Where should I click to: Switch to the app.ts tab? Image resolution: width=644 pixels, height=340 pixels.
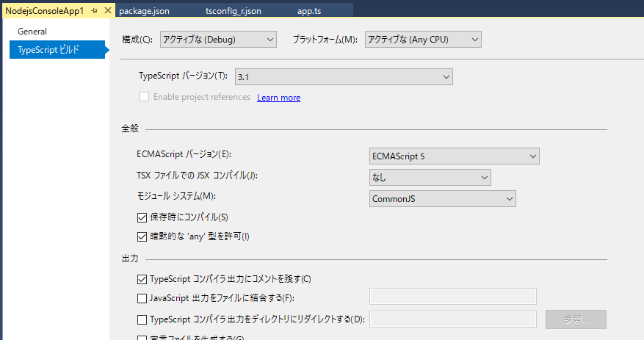pos(309,12)
